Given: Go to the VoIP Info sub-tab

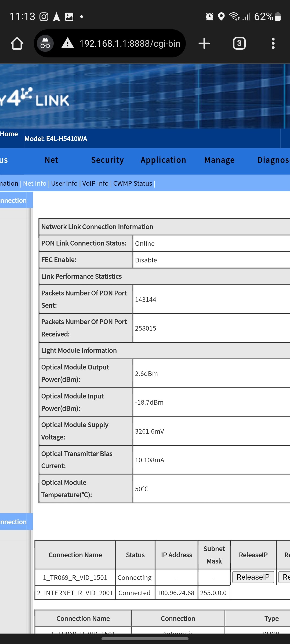Looking at the screenshot, I should 95,184.
